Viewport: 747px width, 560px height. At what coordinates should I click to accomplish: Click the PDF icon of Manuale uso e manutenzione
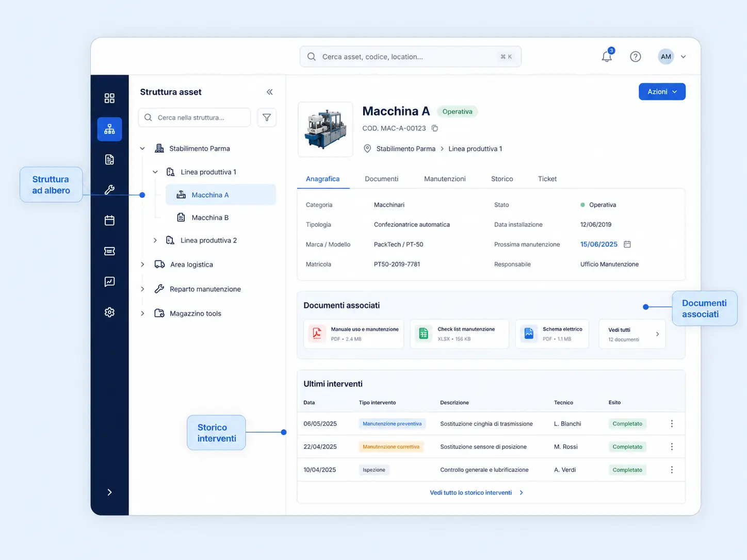pos(317,334)
